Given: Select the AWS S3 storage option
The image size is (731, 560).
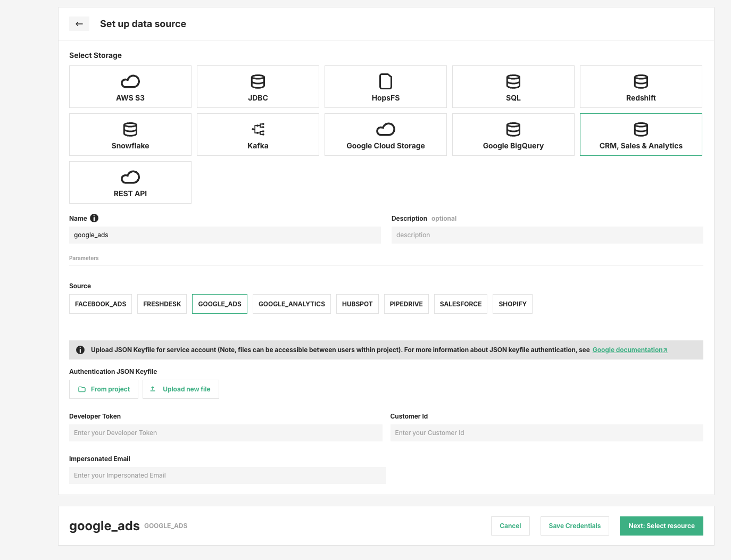Looking at the screenshot, I should (x=130, y=87).
